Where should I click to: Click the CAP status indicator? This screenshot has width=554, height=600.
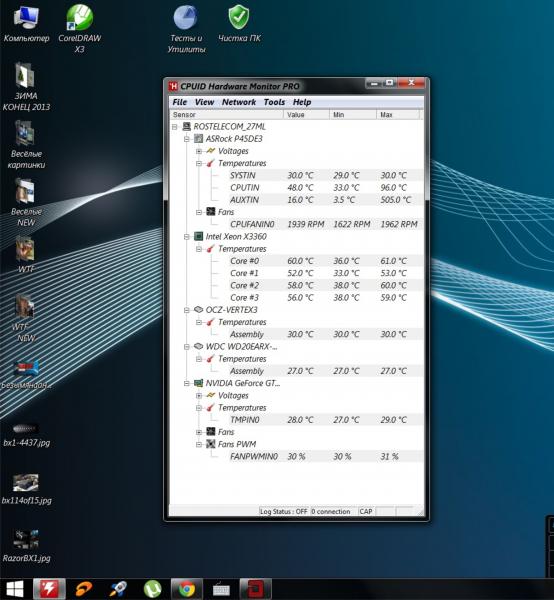point(366,511)
